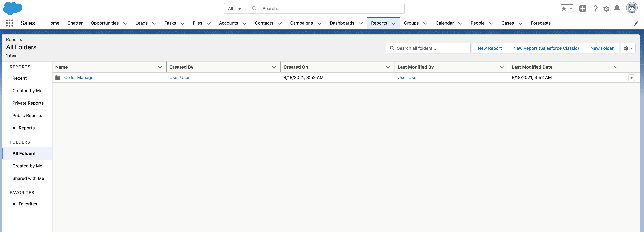Select Created by Me under Folders
Viewport: 644px width, 232px height.
27,166
